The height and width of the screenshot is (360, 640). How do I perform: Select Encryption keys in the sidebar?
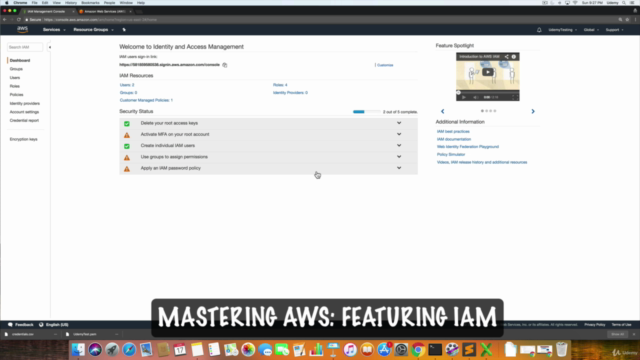23,139
